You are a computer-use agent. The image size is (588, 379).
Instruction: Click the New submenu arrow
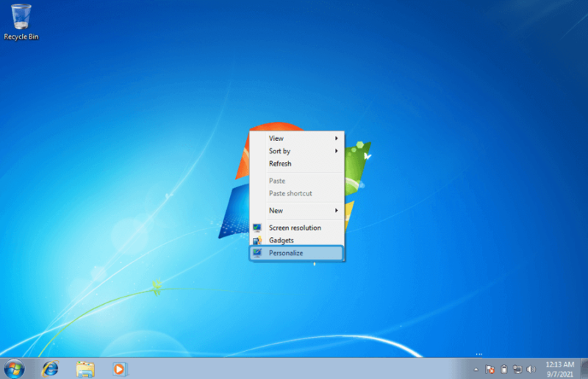click(x=337, y=211)
